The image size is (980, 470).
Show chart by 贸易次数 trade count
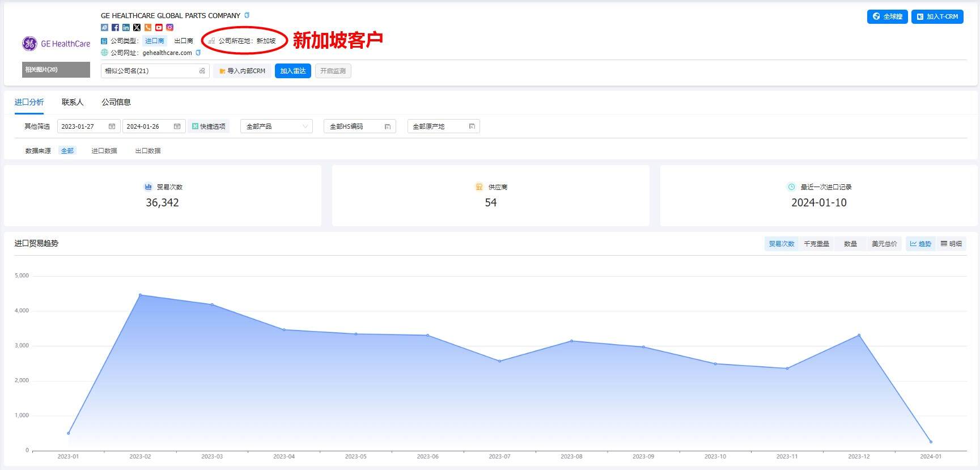click(782, 244)
